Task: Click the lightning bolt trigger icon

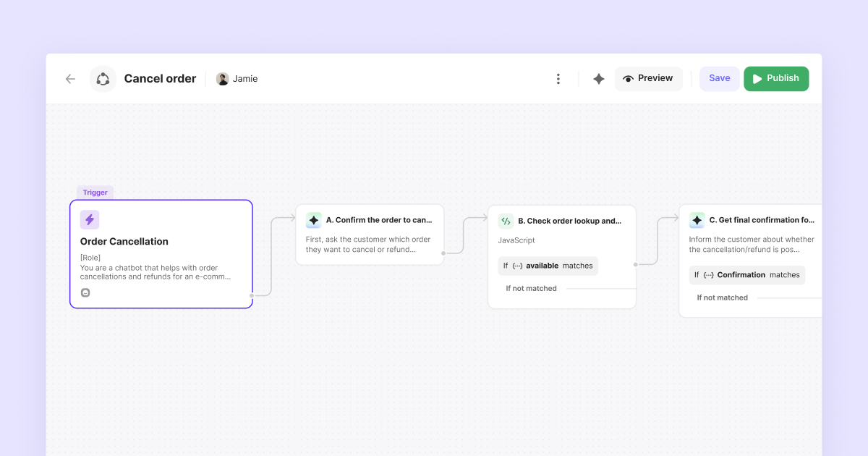Action: click(x=90, y=219)
